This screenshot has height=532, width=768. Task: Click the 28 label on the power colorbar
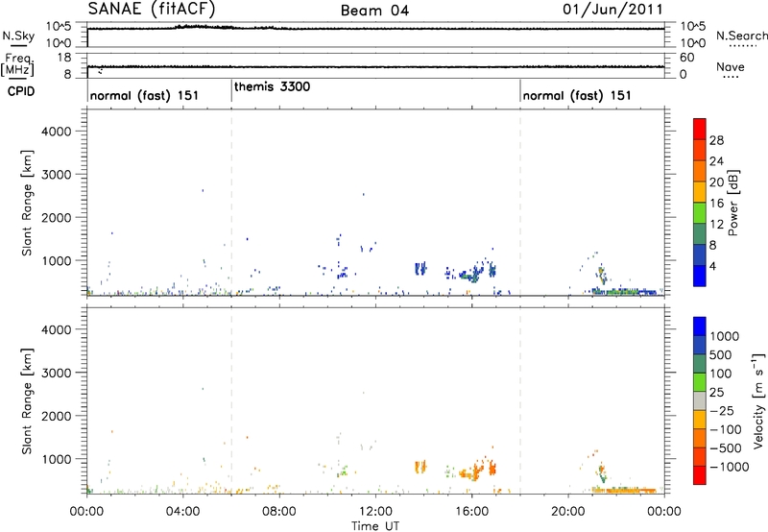coord(716,140)
